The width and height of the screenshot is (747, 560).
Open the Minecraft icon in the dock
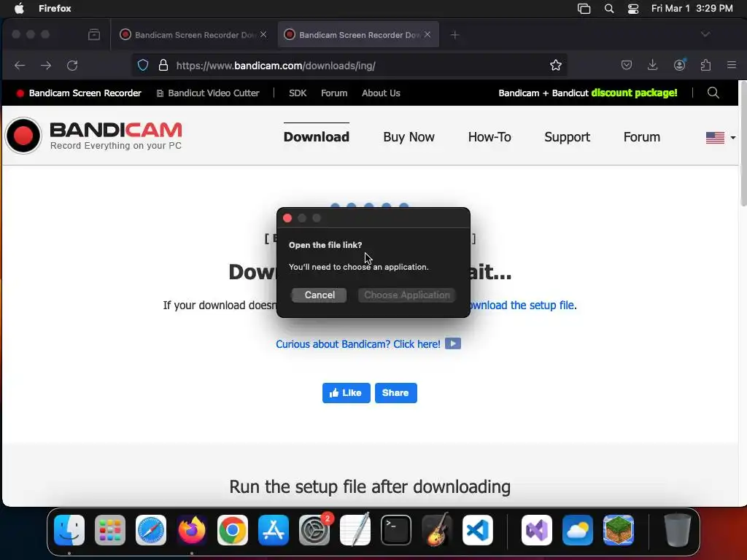(x=619, y=530)
